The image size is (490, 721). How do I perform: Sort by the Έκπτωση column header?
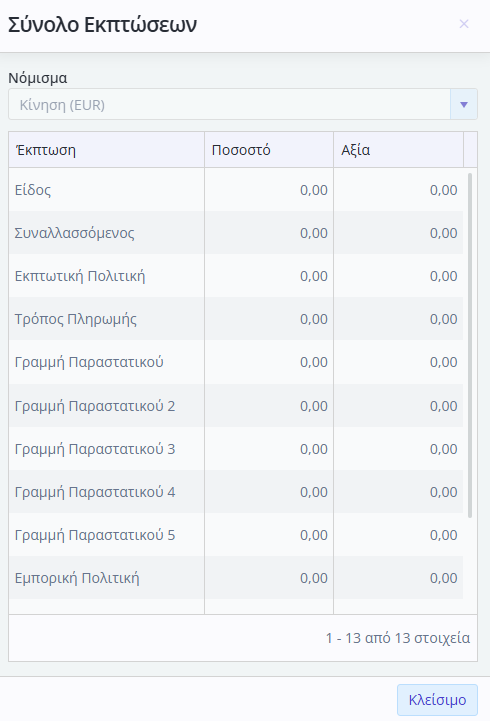pos(106,150)
